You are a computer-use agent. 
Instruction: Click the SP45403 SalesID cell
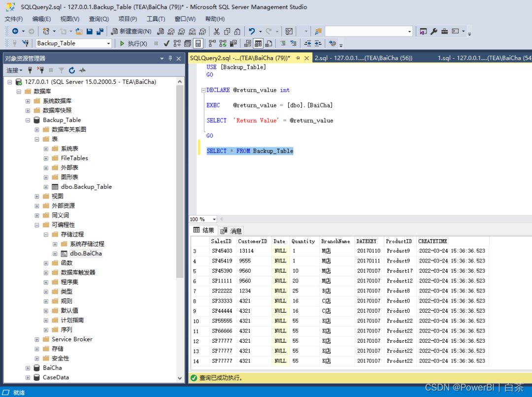[223, 251]
